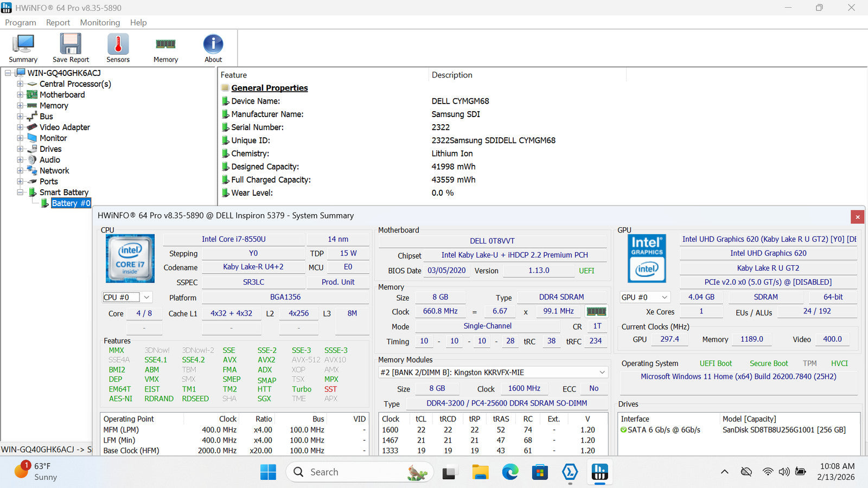Close the System Summary window
This screenshot has width=868, height=488.
[857, 217]
